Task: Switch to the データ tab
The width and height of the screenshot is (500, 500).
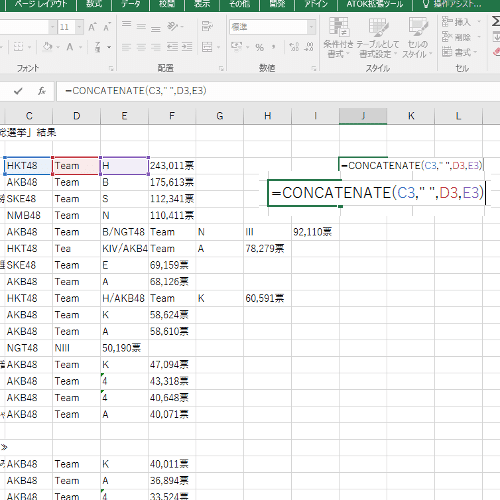Action: (x=131, y=4)
